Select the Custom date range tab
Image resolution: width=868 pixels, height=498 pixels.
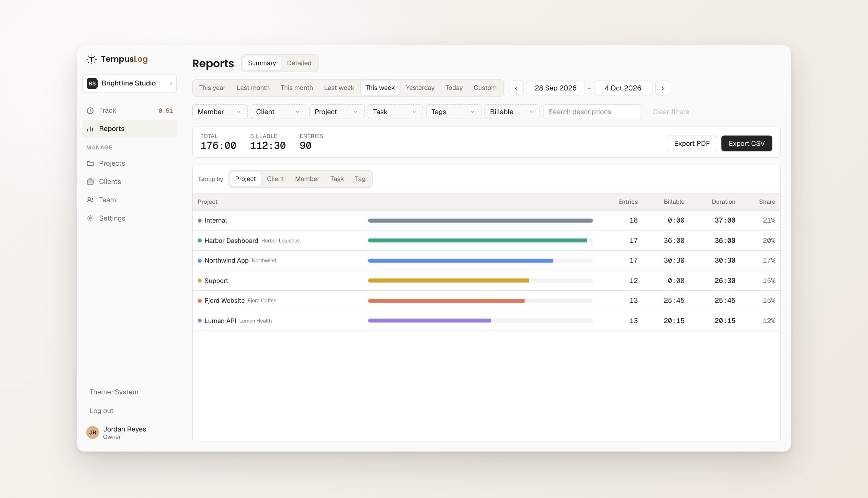coord(485,88)
